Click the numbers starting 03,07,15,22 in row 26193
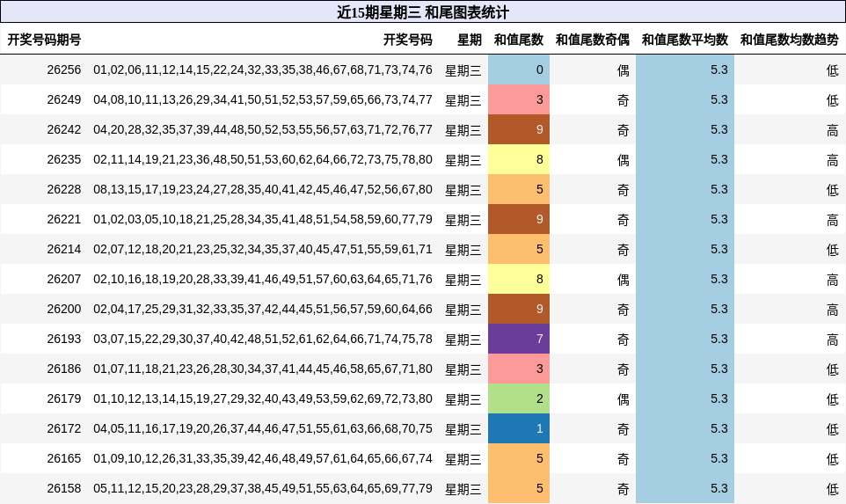Image resolution: width=846 pixels, height=504 pixels. coord(263,340)
